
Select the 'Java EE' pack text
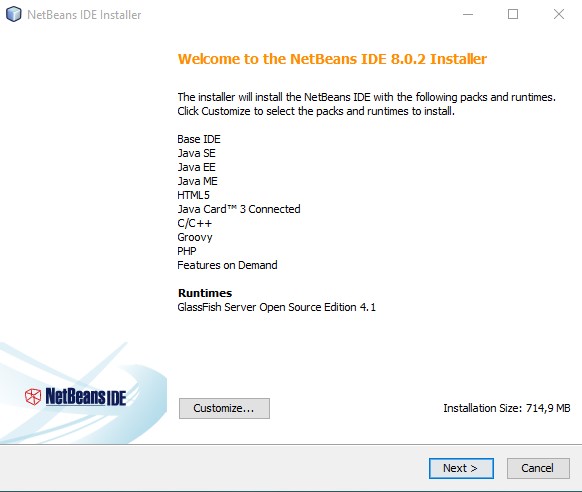[196, 167]
